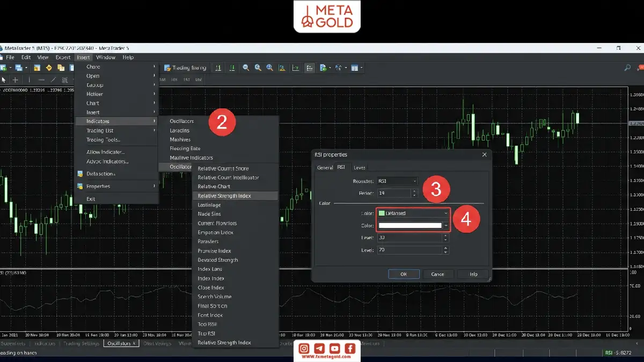The height and width of the screenshot is (362, 644).
Task: Select Fleeding Bate submenu item
Action: 185,149
